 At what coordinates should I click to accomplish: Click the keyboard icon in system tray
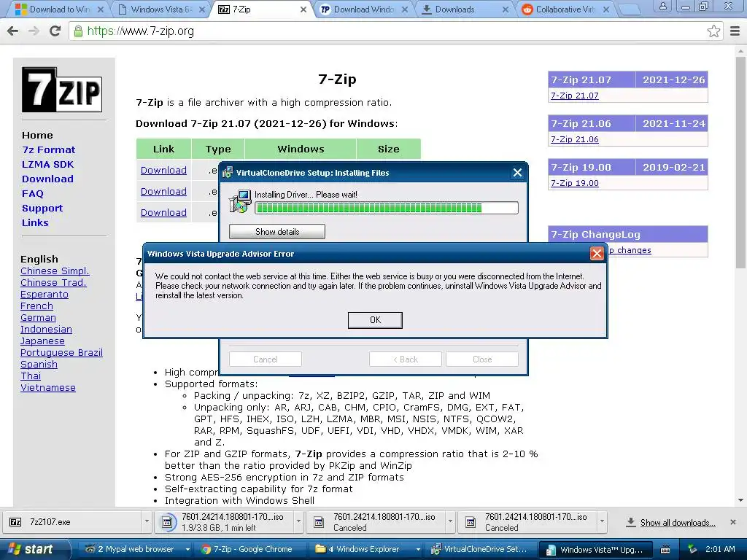point(665,550)
